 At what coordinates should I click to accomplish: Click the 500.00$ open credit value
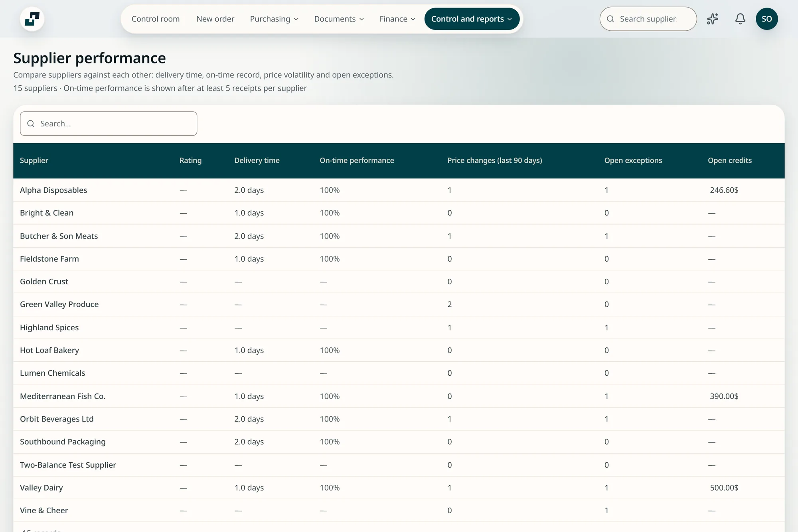pyautogui.click(x=724, y=488)
